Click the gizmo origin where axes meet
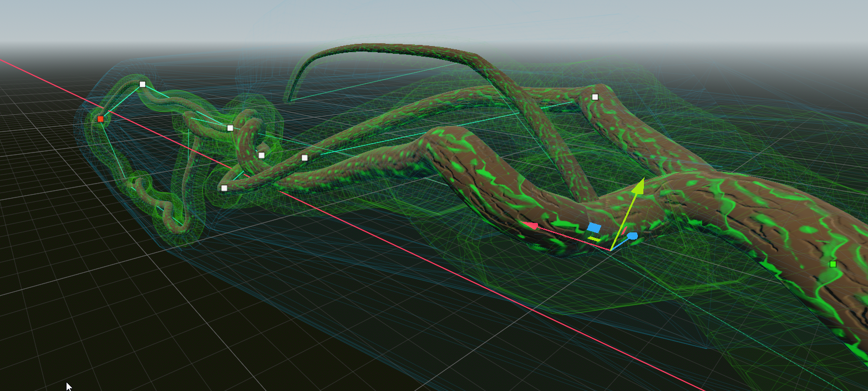Screen dimensions: 868x391 [611, 250]
